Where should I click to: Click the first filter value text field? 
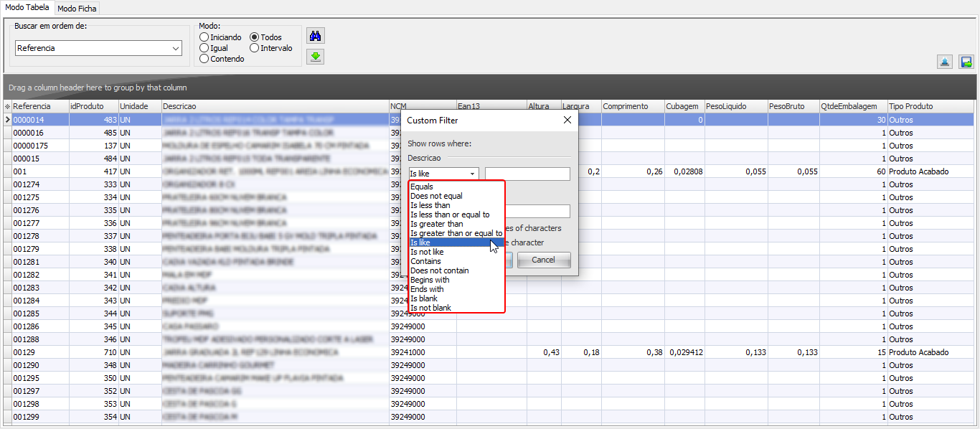click(527, 174)
